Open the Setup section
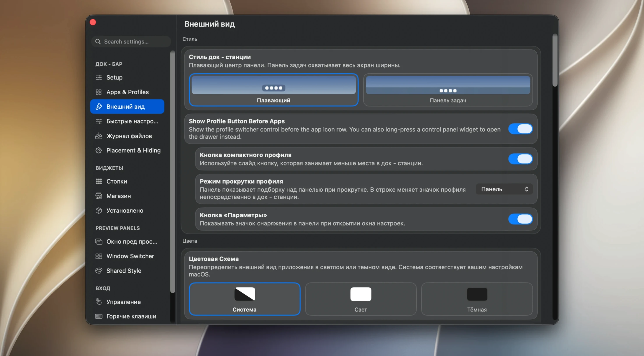Image resolution: width=644 pixels, height=356 pixels. tap(127, 78)
